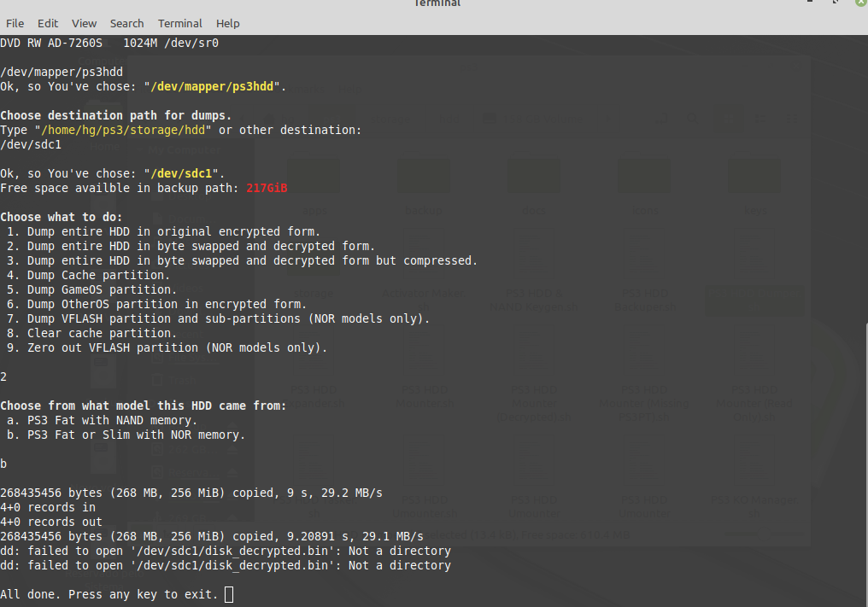Open the Help menu
868x607 pixels.
[227, 23]
